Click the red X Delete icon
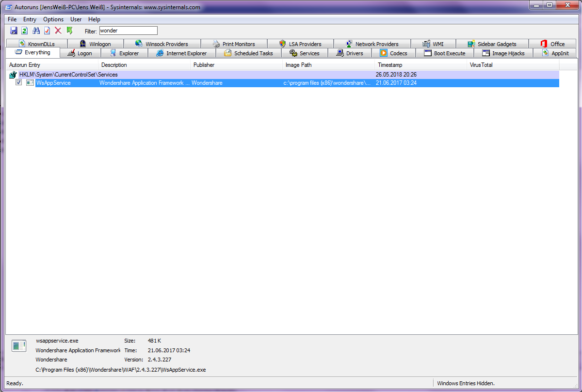Screen dimensions: 582x392 pos(58,31)
